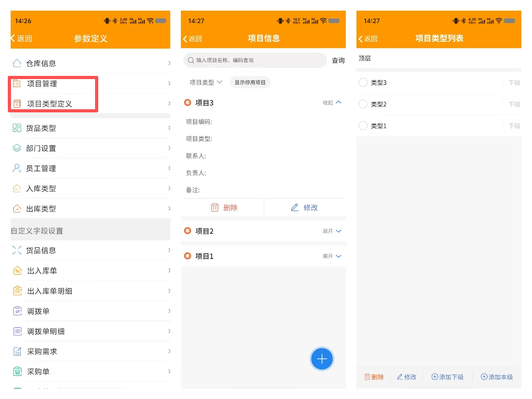The image size is (532, 399).
Task: Click the orange icon beside 项目3
Action: point(188,102)
